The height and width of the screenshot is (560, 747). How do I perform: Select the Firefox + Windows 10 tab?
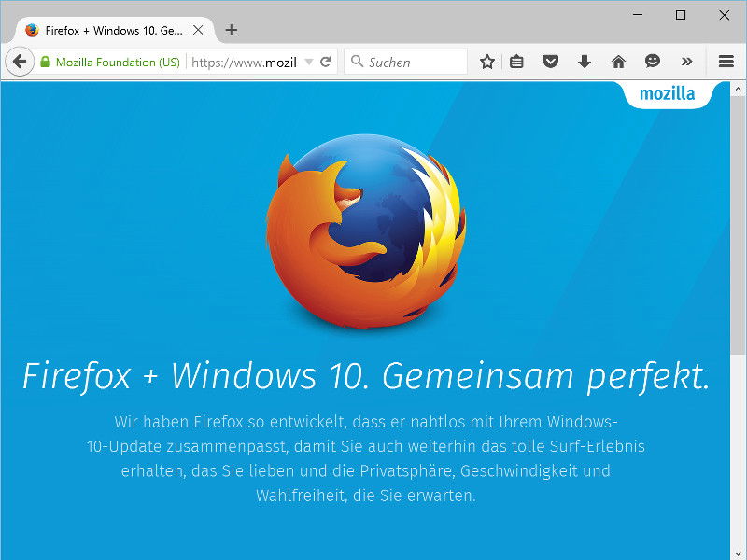114,31
